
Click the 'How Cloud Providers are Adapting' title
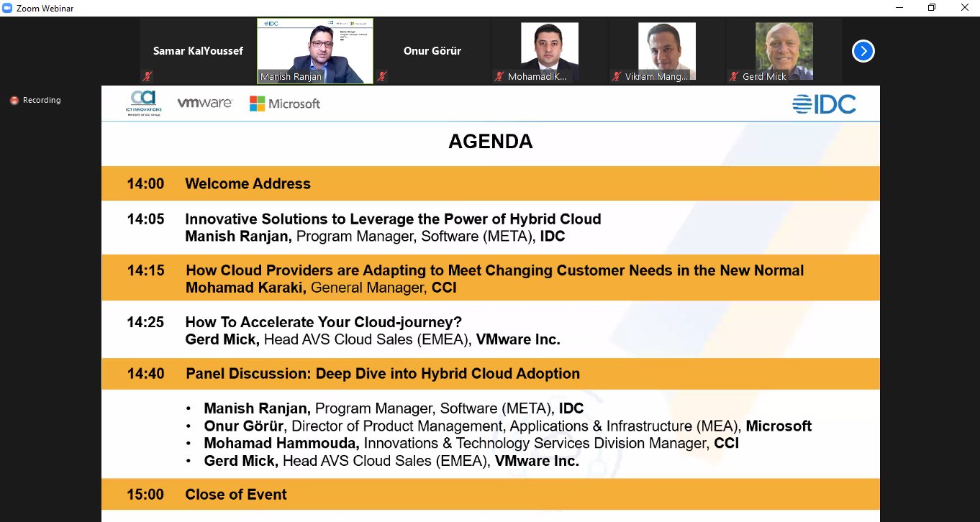tap(495, 270)
